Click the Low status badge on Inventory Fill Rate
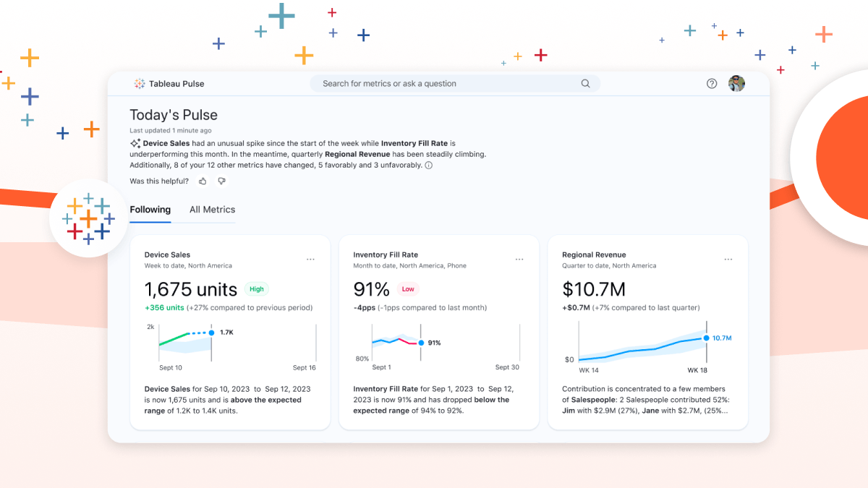Viewport: 868px width, 488px height. pyautogui.click(x=408, y=288)
